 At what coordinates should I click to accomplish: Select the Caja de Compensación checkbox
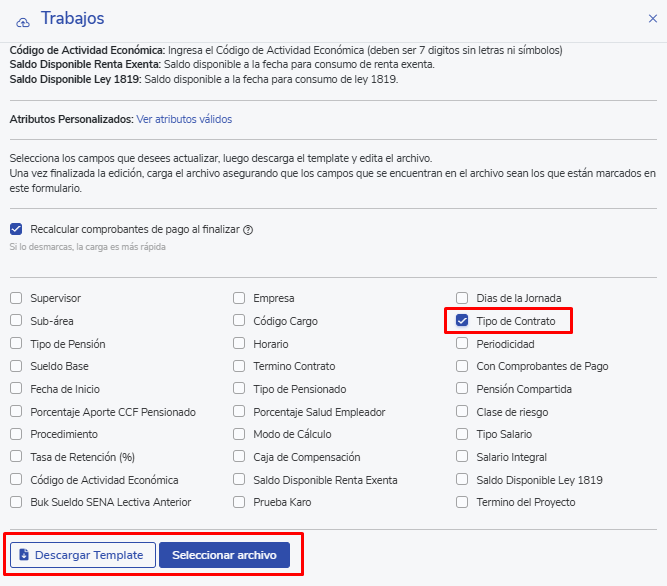pyautogui.click(x=239, y=457)
